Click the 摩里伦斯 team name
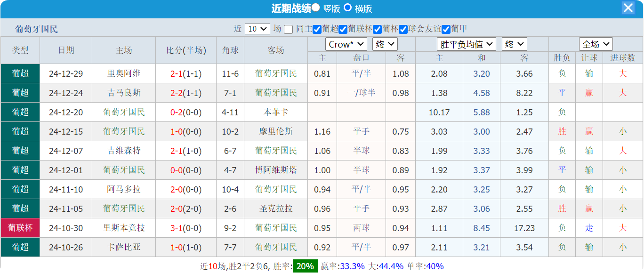 (x=275, y=131)
